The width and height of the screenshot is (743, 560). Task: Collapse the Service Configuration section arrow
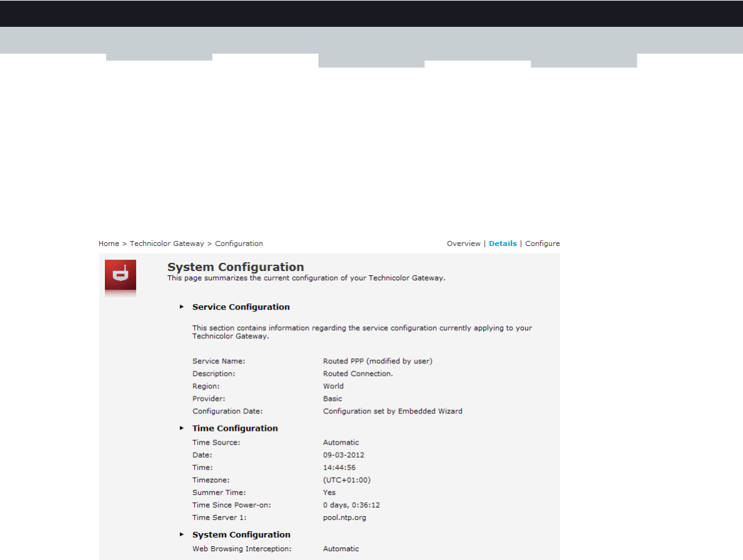pos(182,307)
